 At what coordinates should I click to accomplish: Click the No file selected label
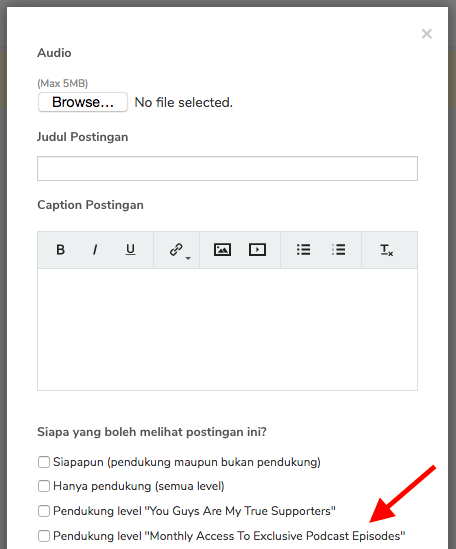184,102
